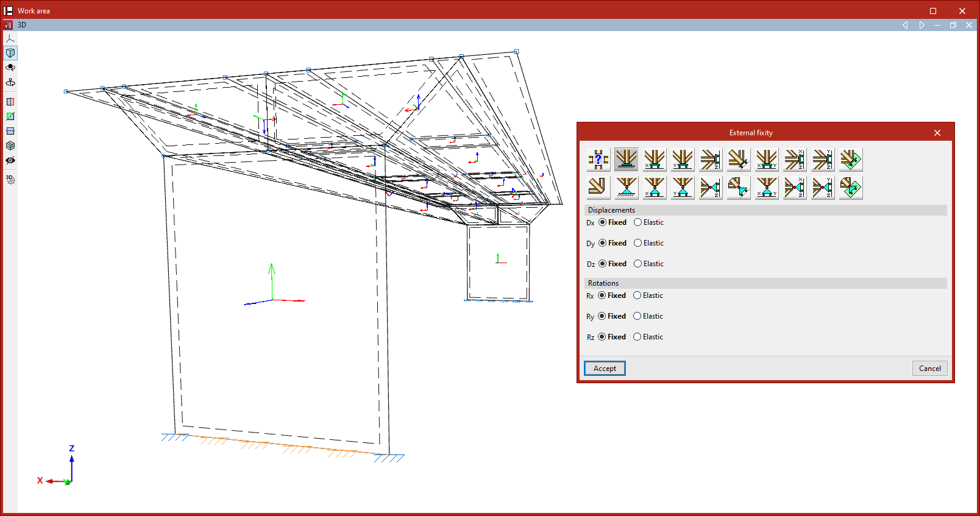The height and width of the screenshot is (516, 980).
Task: Toggle the red section cut plane
Action: (10, 102)
